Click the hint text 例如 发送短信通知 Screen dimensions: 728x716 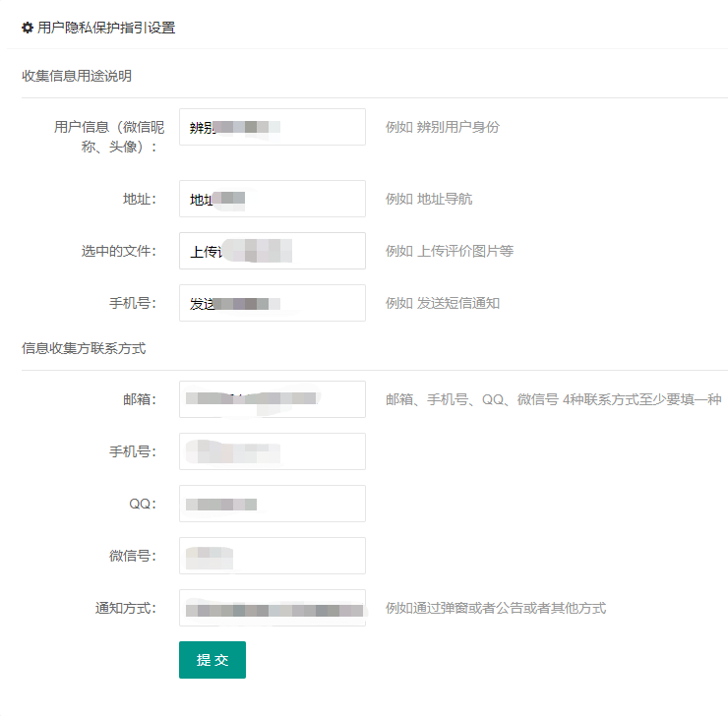pos(443,303)
